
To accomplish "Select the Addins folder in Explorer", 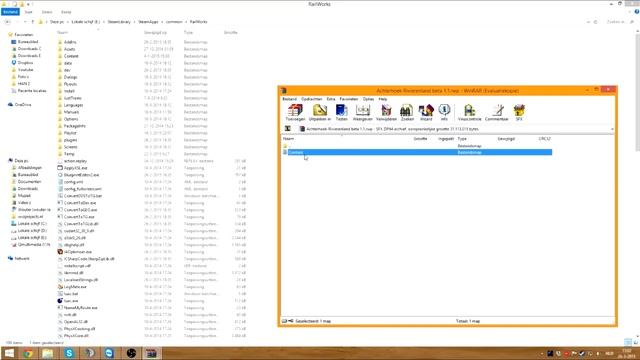I will tap(70, 42).
